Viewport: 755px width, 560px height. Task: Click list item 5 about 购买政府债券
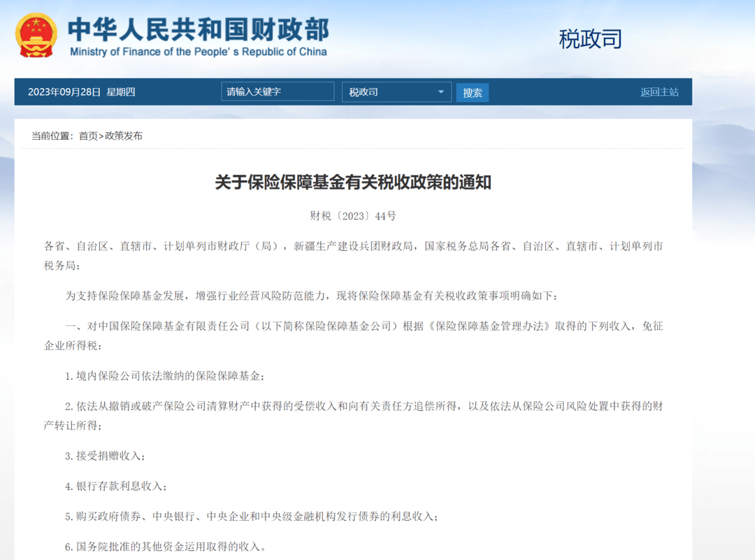[252, 517]
